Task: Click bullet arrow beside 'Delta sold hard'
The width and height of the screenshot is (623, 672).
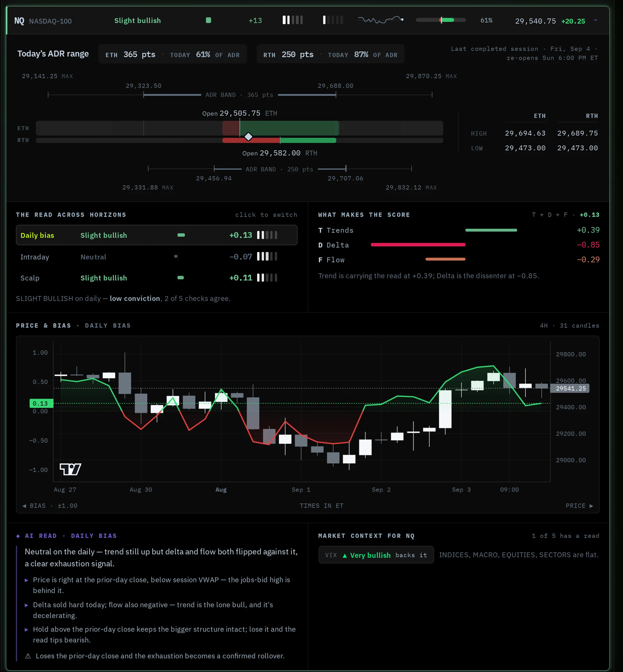Action: click(x=26, y=605)
